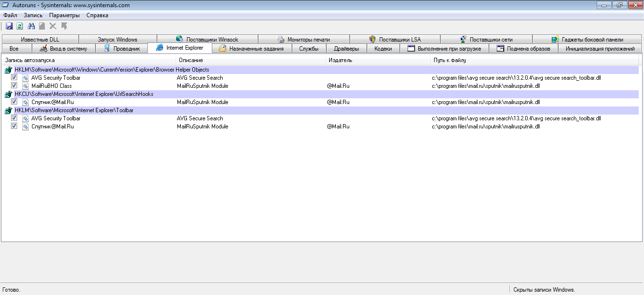Click file icon of Спутник@Mail.Ru under UrlSearchHooks
The height and width of the screenshot is (295, 644).
[x=26, y=102]
